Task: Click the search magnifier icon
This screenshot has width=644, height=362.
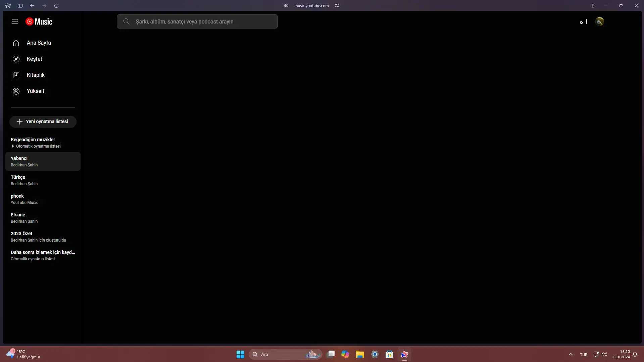Action: tap(127, 21)
